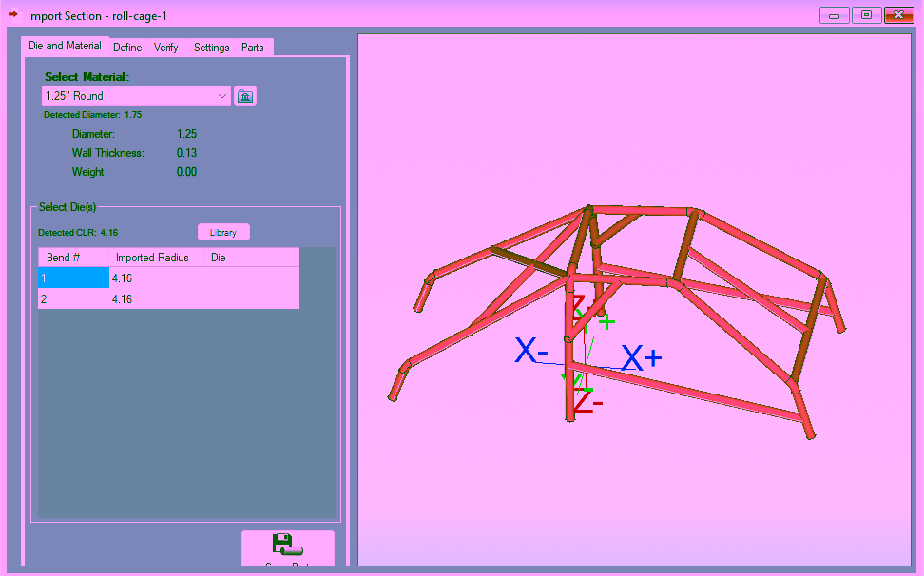The height and width of the screenshot is (576, 924).
Task: Click the Weight value 0.00
Action: pyautogui.click(x=187, y=172)
